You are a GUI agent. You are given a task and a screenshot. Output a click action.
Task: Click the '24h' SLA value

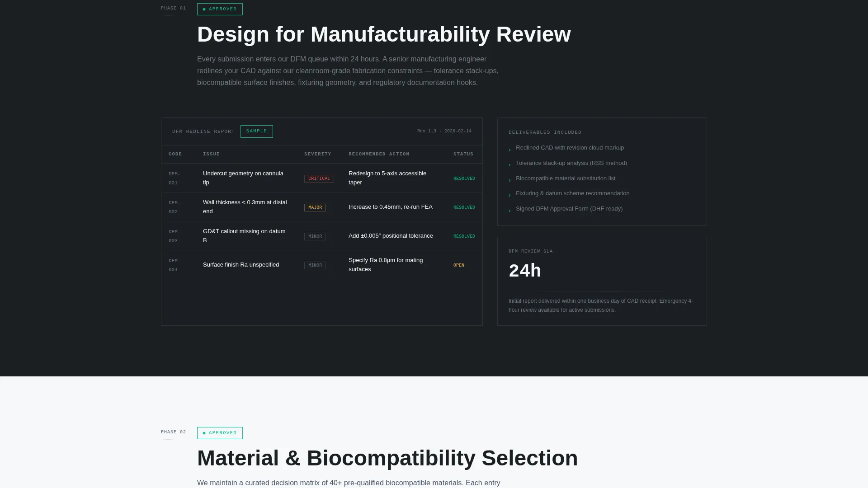[x=525, y=271]
